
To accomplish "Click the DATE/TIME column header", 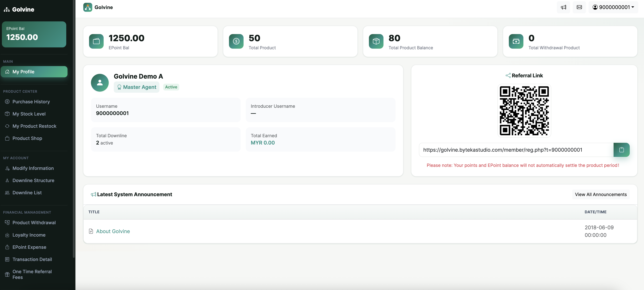I will tap(596, 212).
